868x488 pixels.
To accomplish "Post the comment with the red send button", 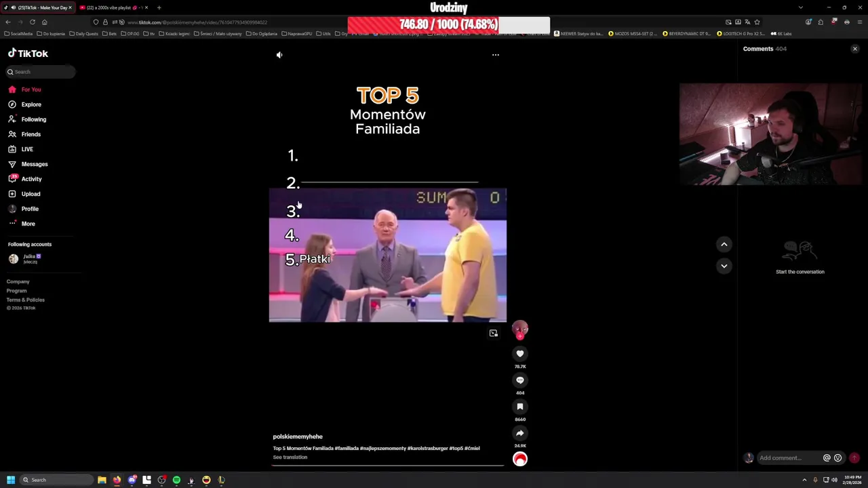I will 854,458.
